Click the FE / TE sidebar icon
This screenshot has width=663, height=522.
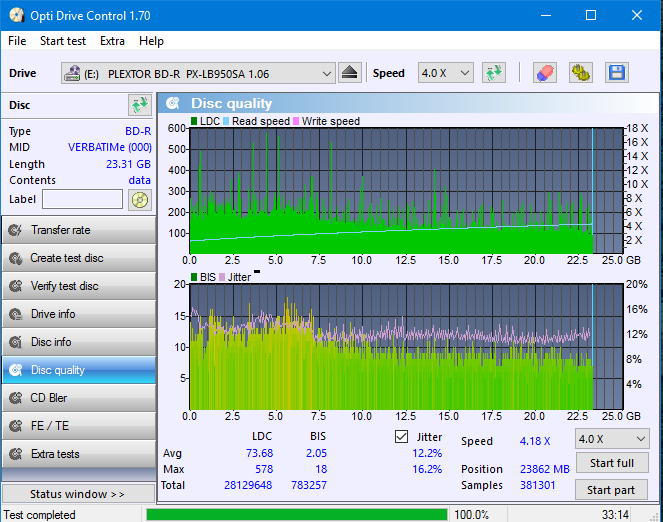(x=16, y=426)
